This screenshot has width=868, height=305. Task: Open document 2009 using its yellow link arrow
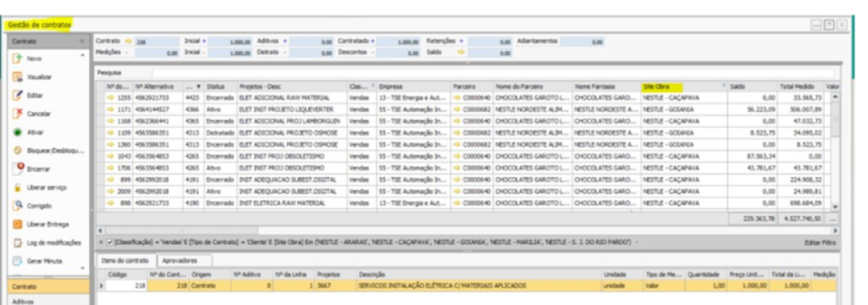110,191
